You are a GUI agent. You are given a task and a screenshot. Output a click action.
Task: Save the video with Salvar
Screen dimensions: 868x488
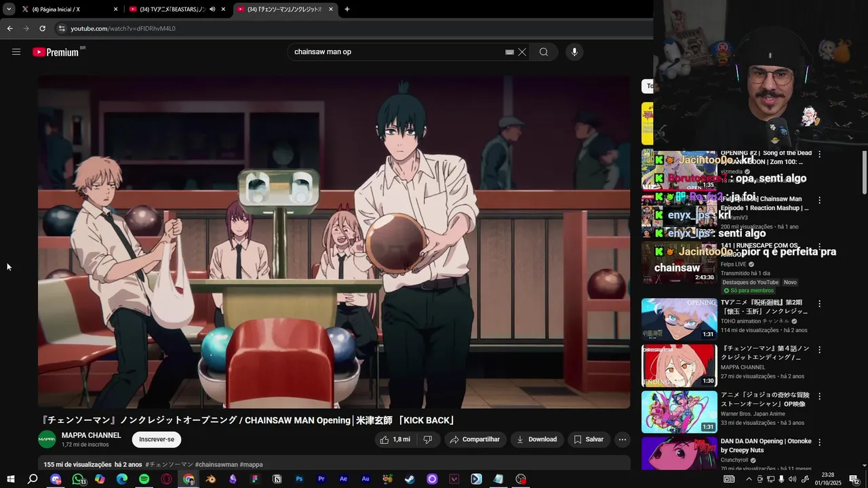tap(589, 439)
